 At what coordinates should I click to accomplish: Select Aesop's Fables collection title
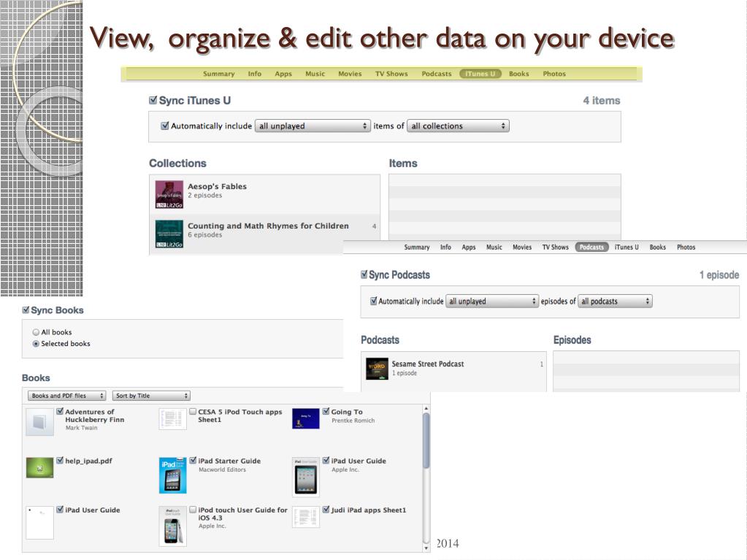click(218, 186)
